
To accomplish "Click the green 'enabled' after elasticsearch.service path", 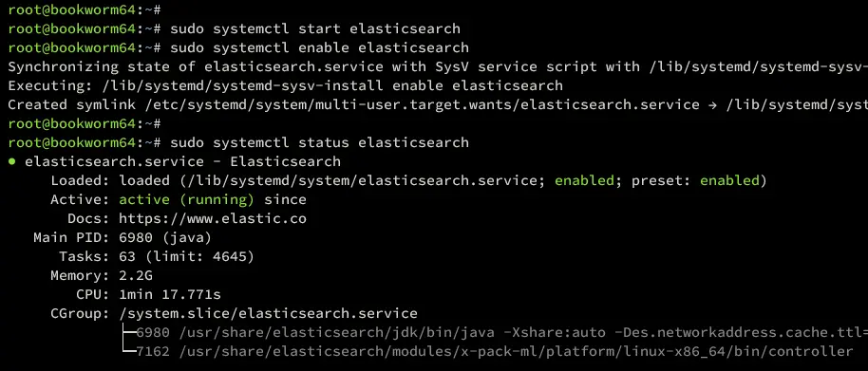I will tap(585, 180).
